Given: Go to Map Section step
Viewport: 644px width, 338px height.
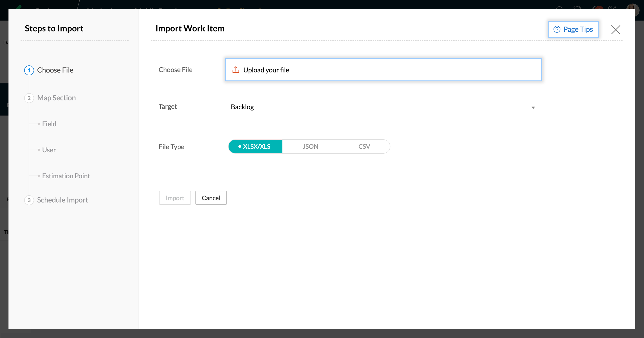Looking at the screenshot, I should point(56,98).
